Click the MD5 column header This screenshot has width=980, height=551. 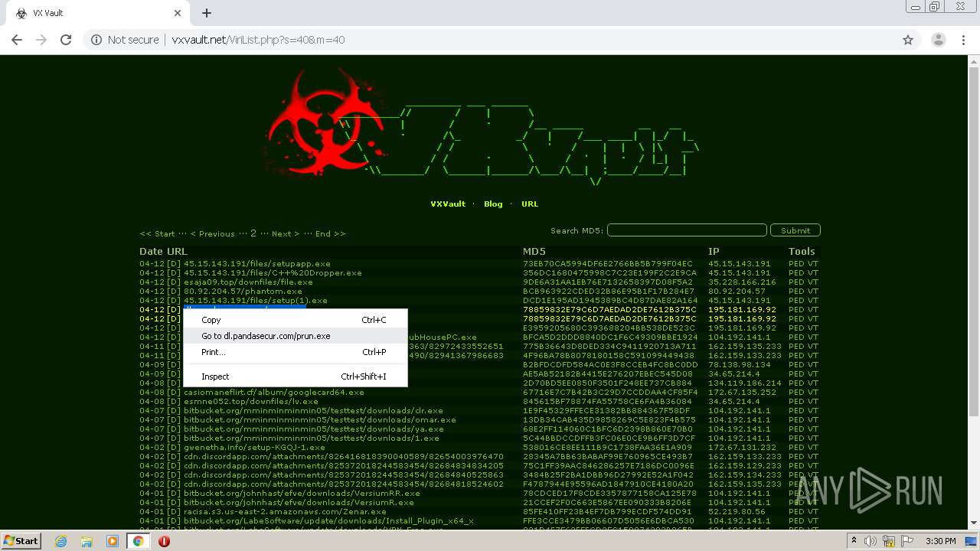click(534, 252)
